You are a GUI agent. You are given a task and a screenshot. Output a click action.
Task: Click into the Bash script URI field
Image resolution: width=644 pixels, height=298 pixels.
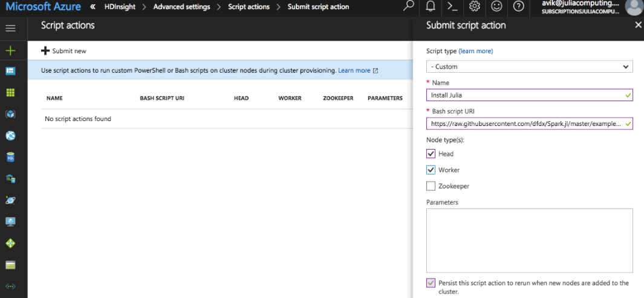click(530, 123)
